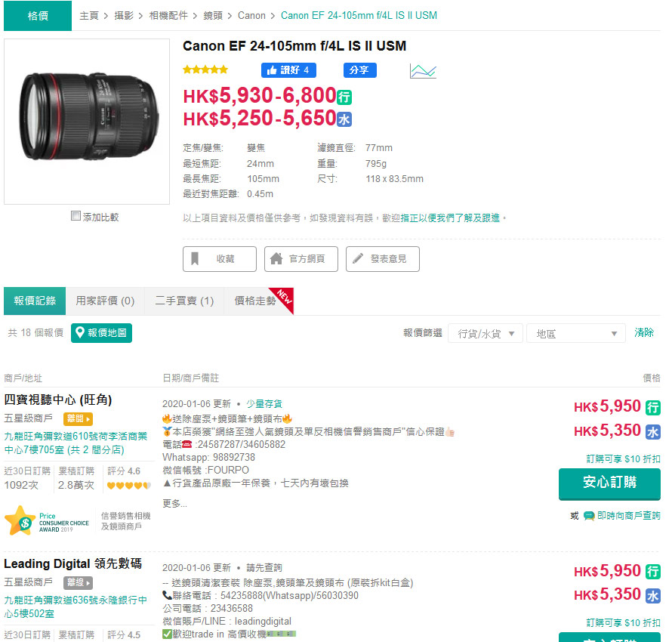Image resolution: width=672 pixels, height=642 pixels.
Task: Open 四寶視聽中心 (旺角) merchant page
Action: (x=58, y=400)
